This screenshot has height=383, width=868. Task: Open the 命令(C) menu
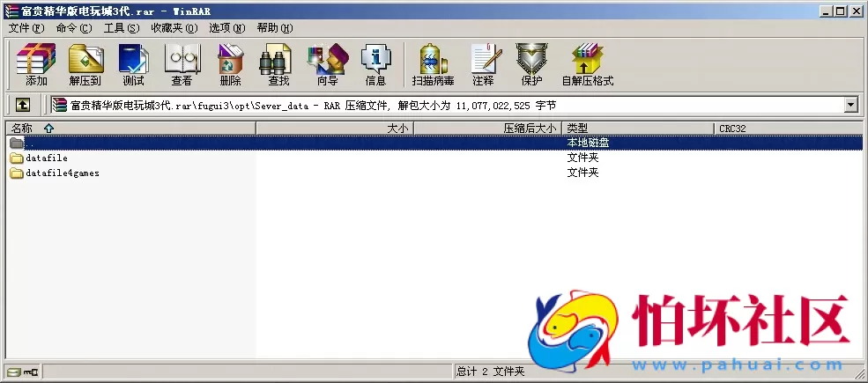coord(74,28)
